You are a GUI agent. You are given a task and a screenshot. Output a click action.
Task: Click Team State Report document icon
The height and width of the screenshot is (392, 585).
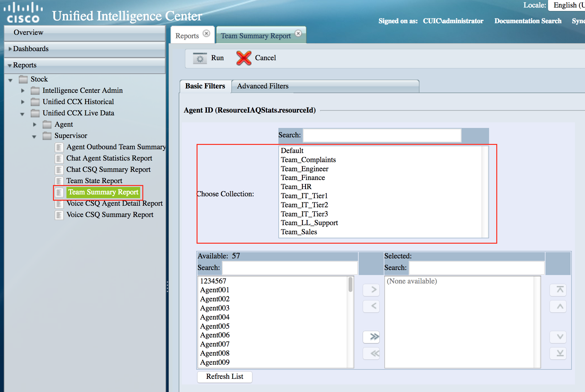point(59,181)
